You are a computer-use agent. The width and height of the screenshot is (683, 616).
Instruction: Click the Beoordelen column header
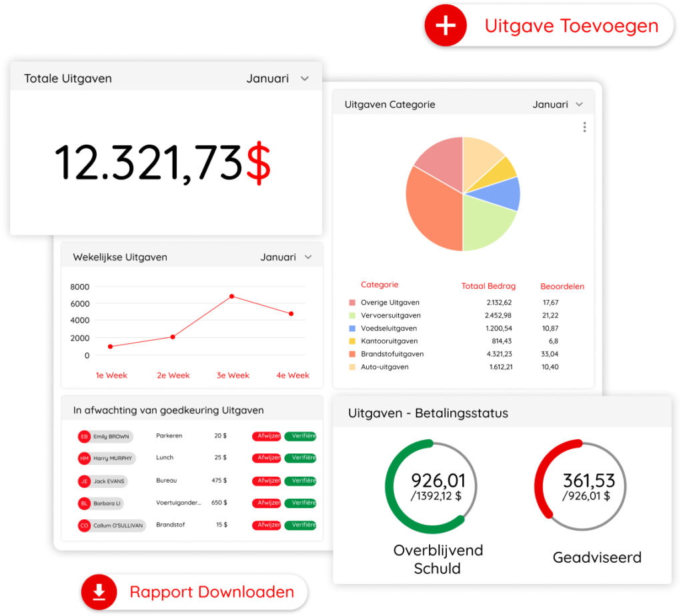coord(562,287)
